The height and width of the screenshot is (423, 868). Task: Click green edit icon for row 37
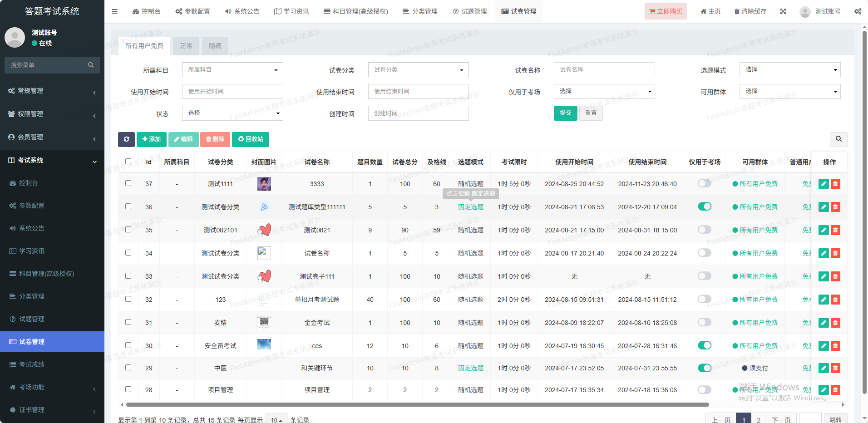click(824, 184)
